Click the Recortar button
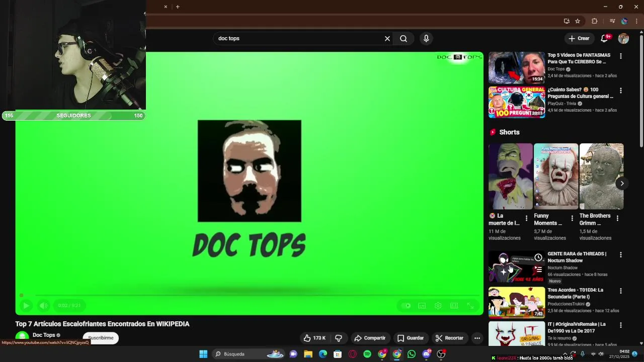 point(449,338)
